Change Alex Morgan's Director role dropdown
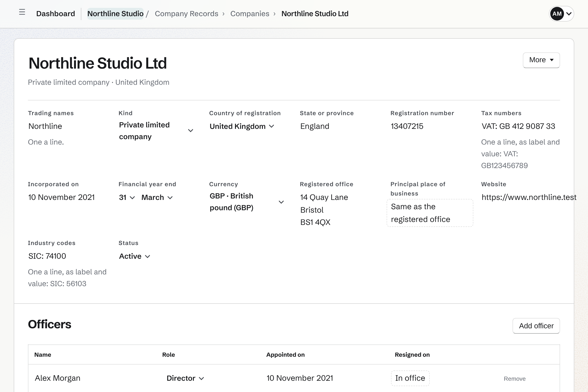The image size is (588, 392). coord(185,378)
